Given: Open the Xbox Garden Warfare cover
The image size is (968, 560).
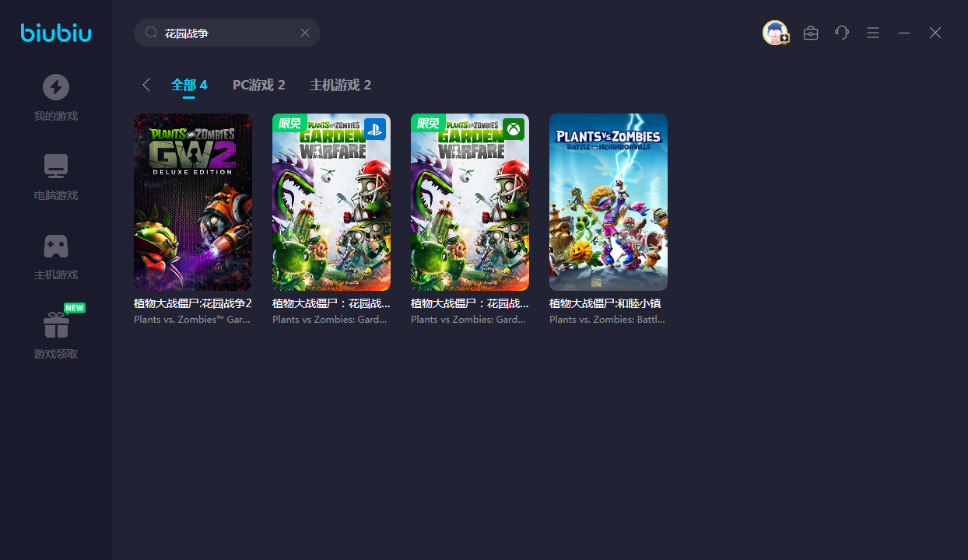Looking at the screenshot, I should click(470, 202).
